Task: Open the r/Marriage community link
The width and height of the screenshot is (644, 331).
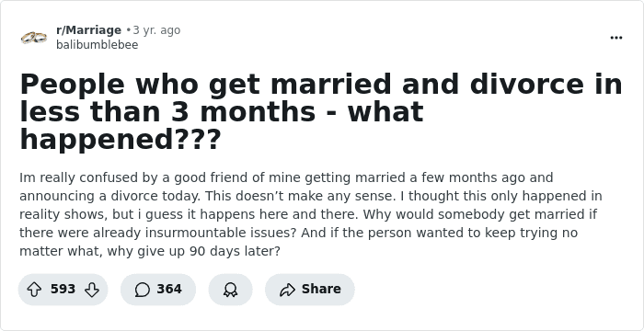Action: pyautogui.click(x=88, y=30)
